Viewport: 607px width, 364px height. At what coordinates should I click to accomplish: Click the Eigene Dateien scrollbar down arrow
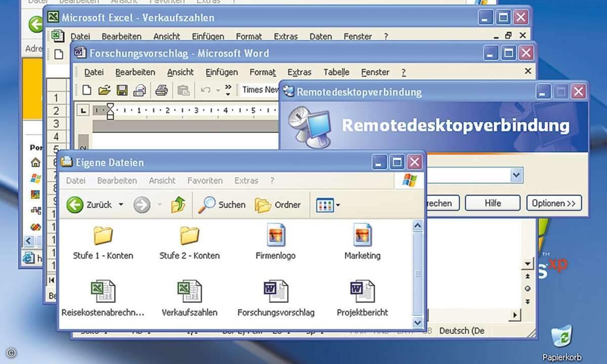(x=418, y=322)
